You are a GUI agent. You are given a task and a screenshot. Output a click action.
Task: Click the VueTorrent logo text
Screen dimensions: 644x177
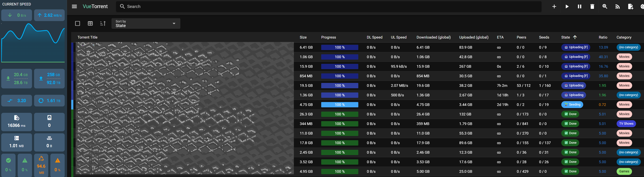coord(95,7)
